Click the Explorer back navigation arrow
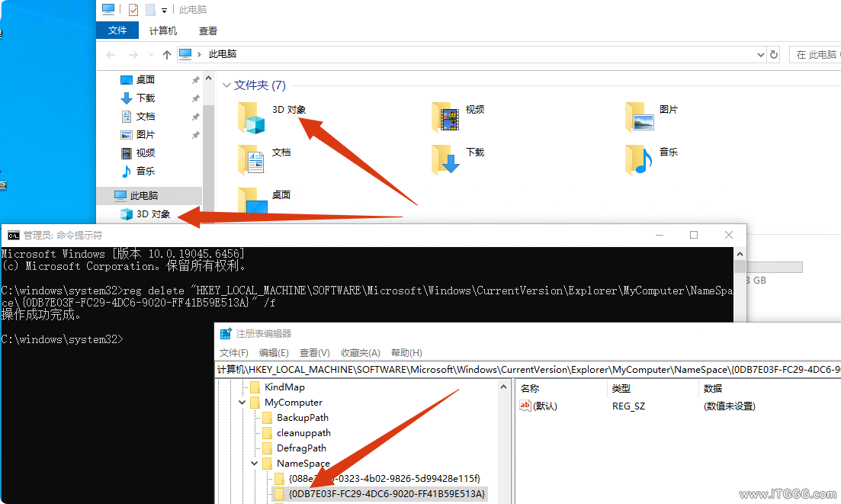Image resolution: width=841 pixels, height=504 pixels. coord(111,54)
